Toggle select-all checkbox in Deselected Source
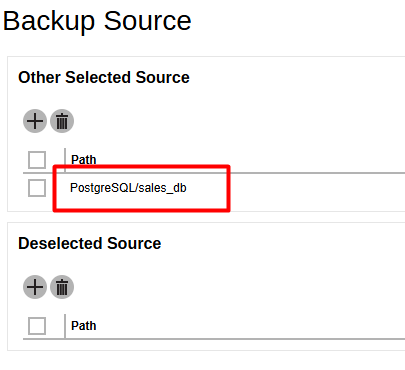 click(37, 326)
